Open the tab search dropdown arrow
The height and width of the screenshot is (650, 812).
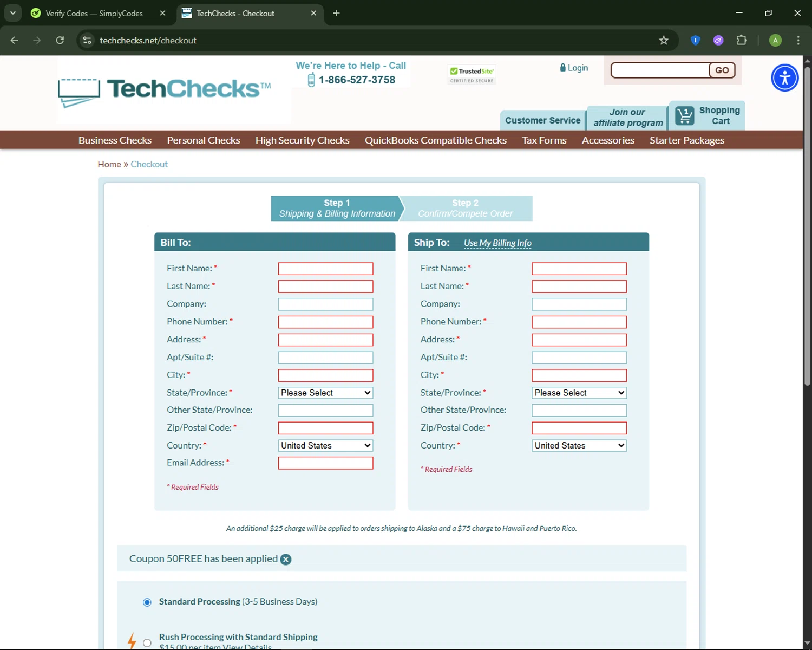[12, 13]
